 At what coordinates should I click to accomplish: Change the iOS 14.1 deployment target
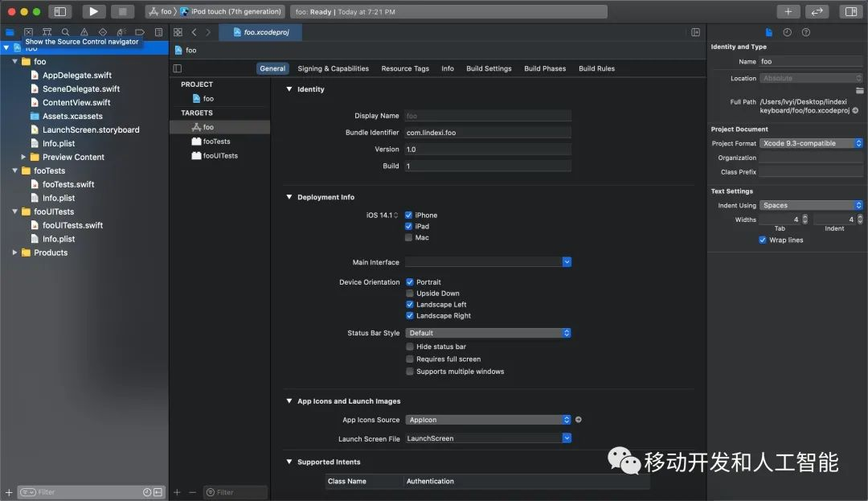tap(382, 215)
